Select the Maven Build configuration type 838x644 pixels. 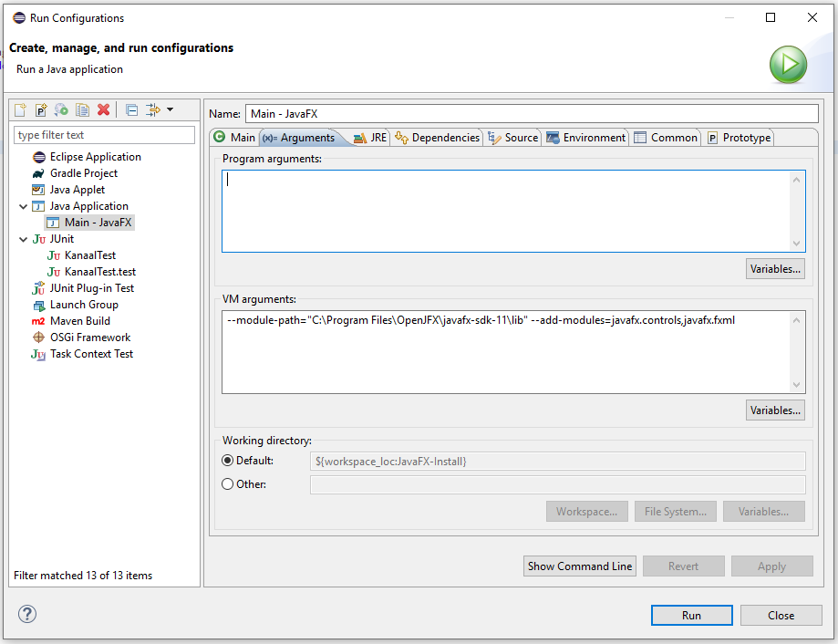click(79, 321)
